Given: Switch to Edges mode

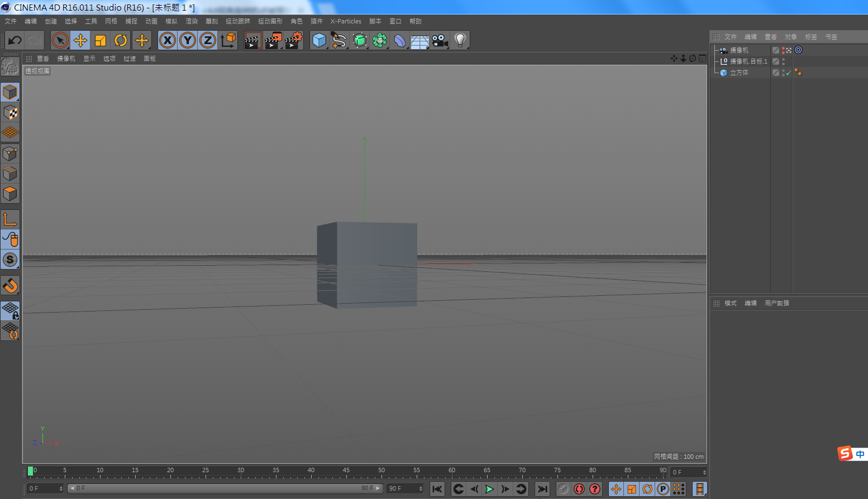Looking at the screenshot, I should [x=10, y=174].
